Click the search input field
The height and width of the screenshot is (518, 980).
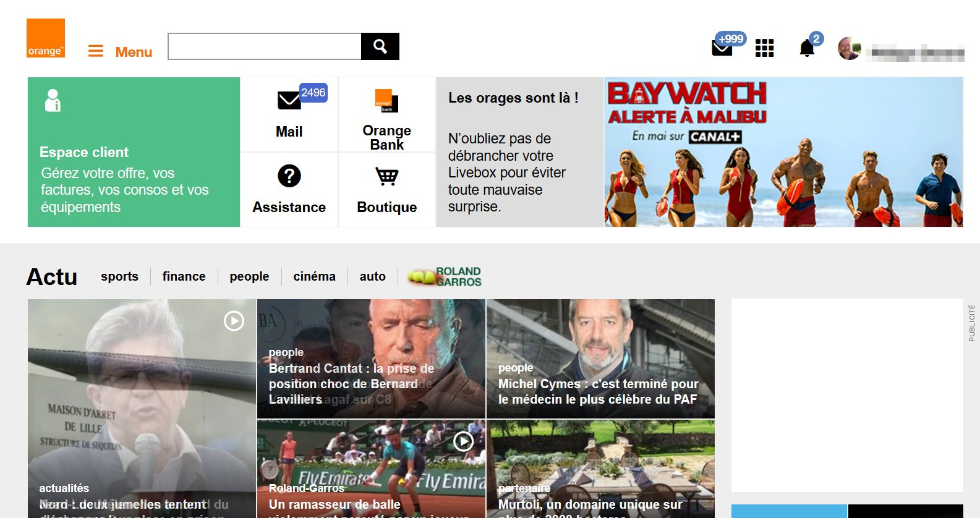(265, 46)
